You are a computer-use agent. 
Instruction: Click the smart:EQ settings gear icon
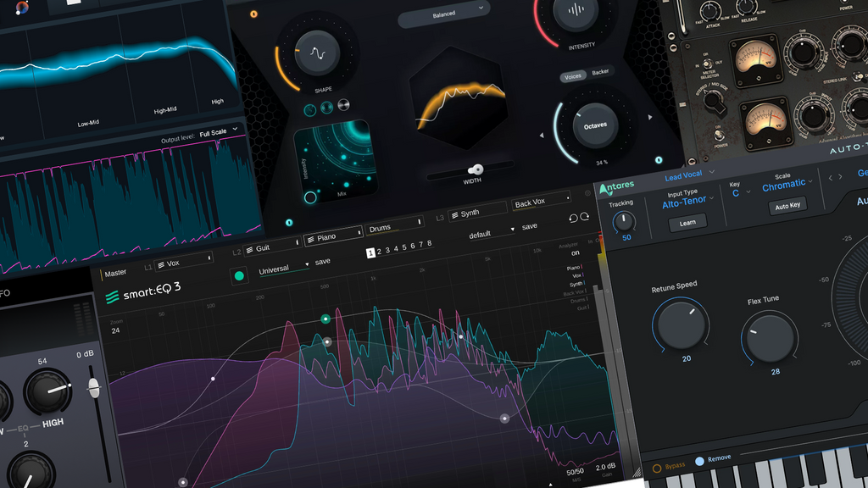click(588, 193)
